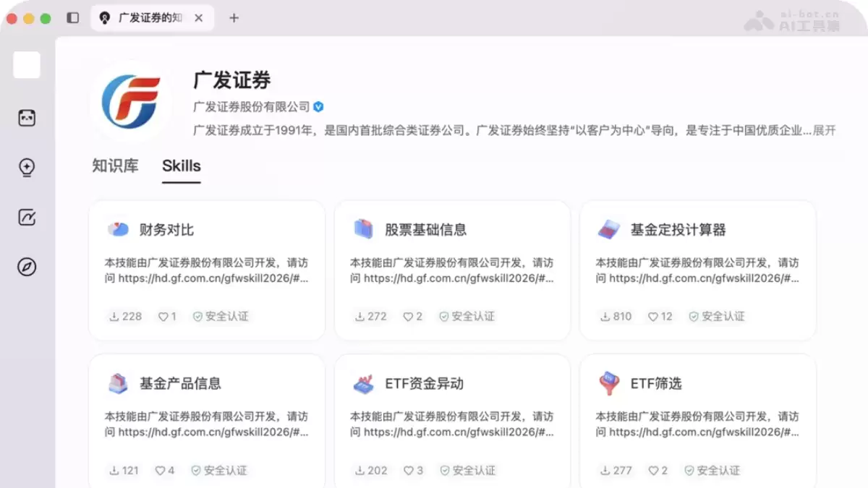Viewport: 868px width, 488px height.
Task: Expand description with 展开 link
Action: [824, 131]
